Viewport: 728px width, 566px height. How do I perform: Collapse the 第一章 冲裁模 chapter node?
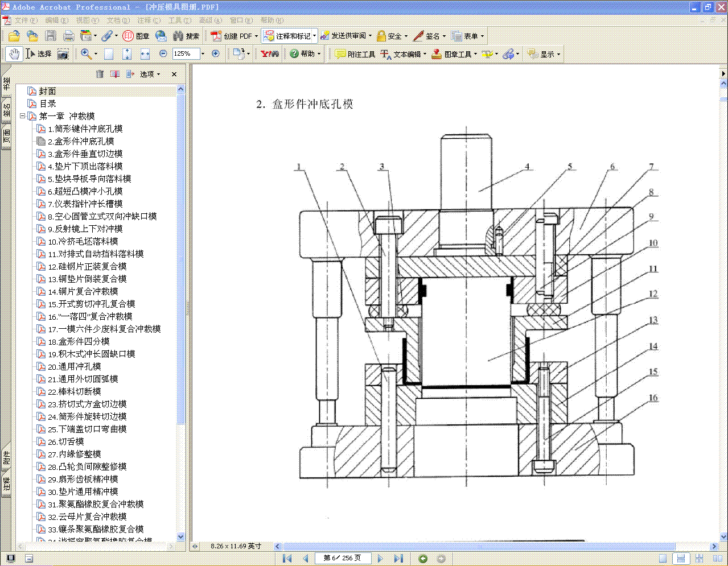tap(22, 116)
